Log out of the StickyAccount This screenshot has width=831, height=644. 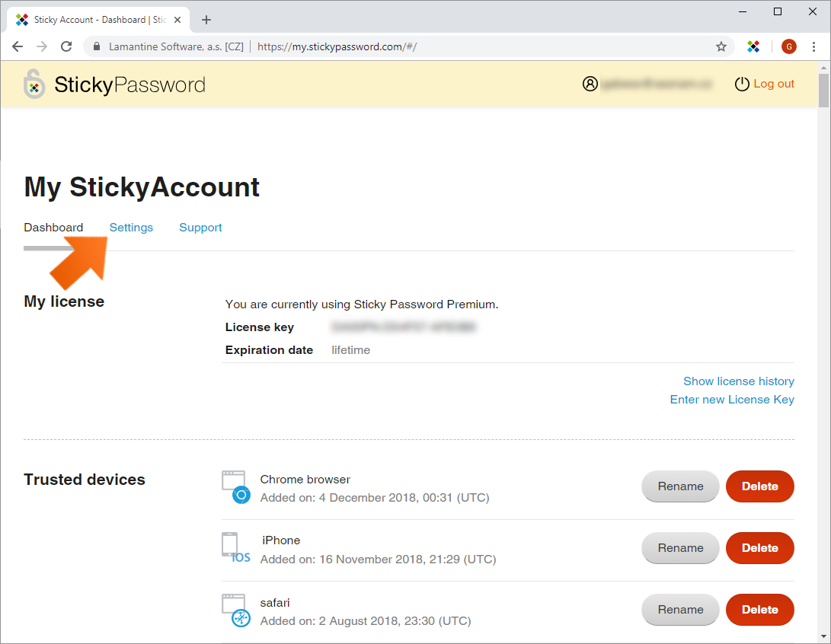(x=774, y=84)
